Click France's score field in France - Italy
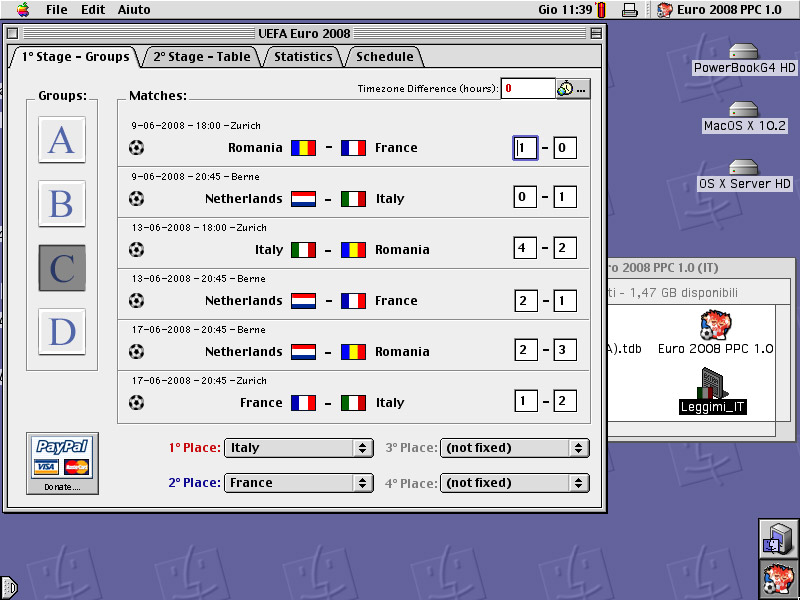 tap(526, 401)
